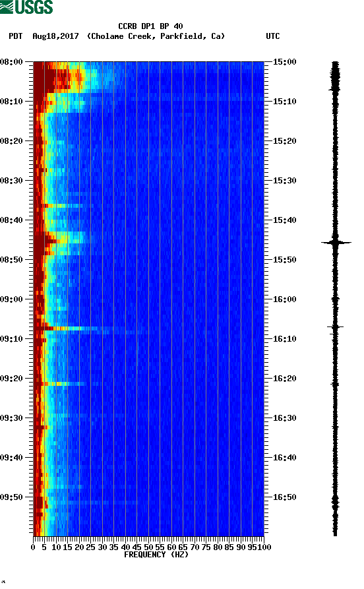Click the 09:40 PDT time label
Viewport: 364px width, 589px height.
click(x=11, y=458)
